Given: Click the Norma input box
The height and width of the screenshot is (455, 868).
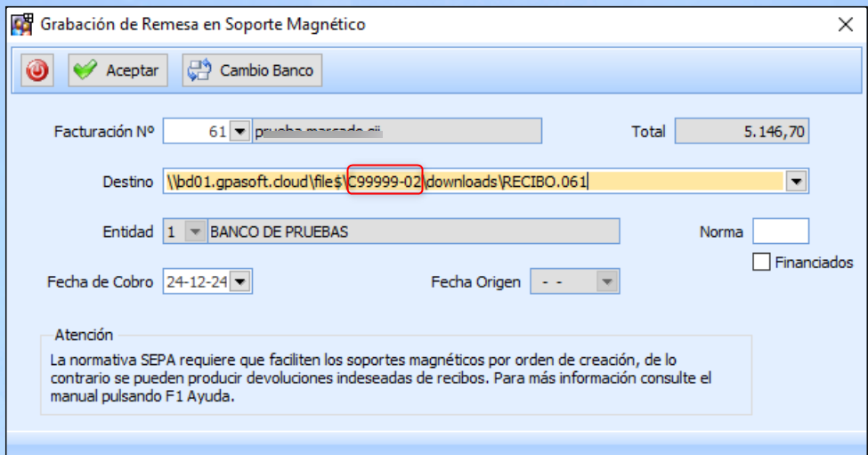Looking at the screenshot, I should tap(780, 232).
